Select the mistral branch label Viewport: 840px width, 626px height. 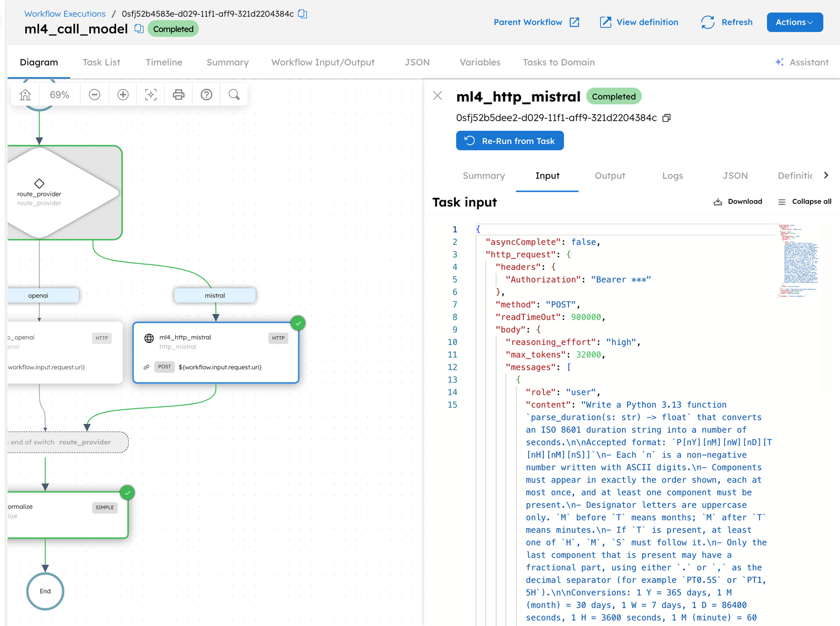(x=215, y=296)
